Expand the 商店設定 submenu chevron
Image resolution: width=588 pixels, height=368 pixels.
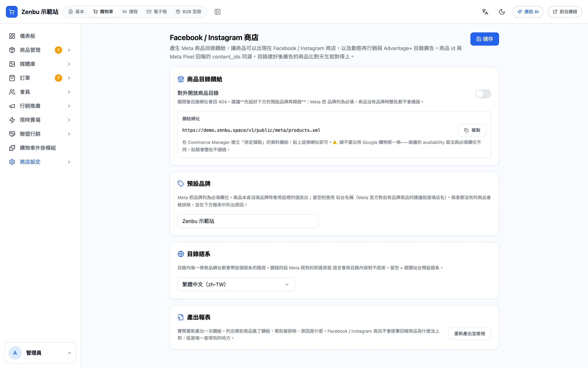click(x=69, y=162)
